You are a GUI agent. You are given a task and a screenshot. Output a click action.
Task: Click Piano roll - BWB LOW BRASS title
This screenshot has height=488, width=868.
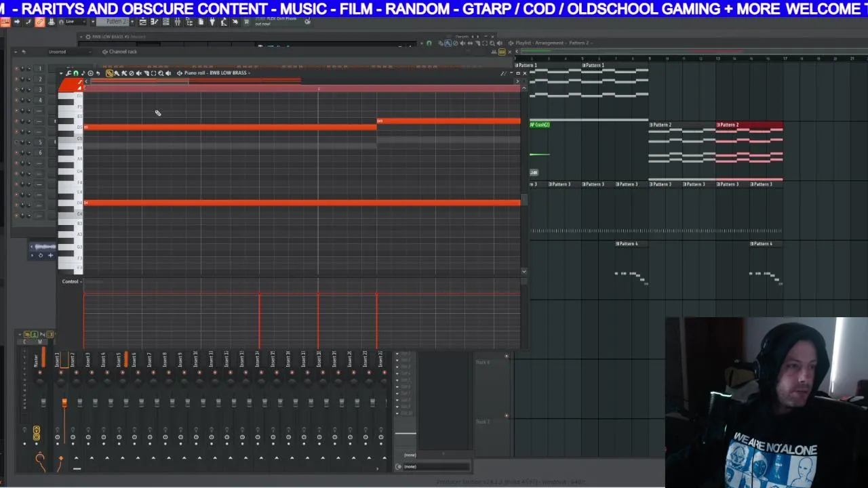pos(216,73)
